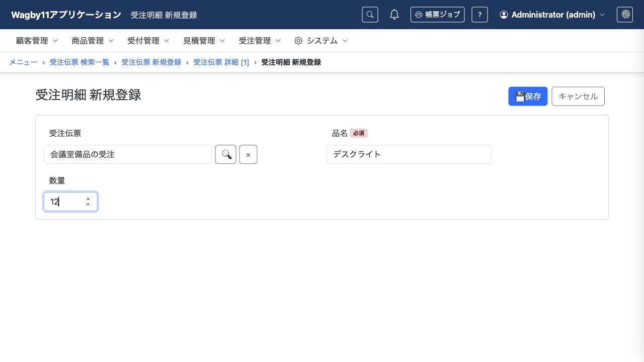Image resolution: width=644 pixels, height=362 pixels.
Task: Open the 帳票ジョブ print jobs button
Action: click(437, 15)
